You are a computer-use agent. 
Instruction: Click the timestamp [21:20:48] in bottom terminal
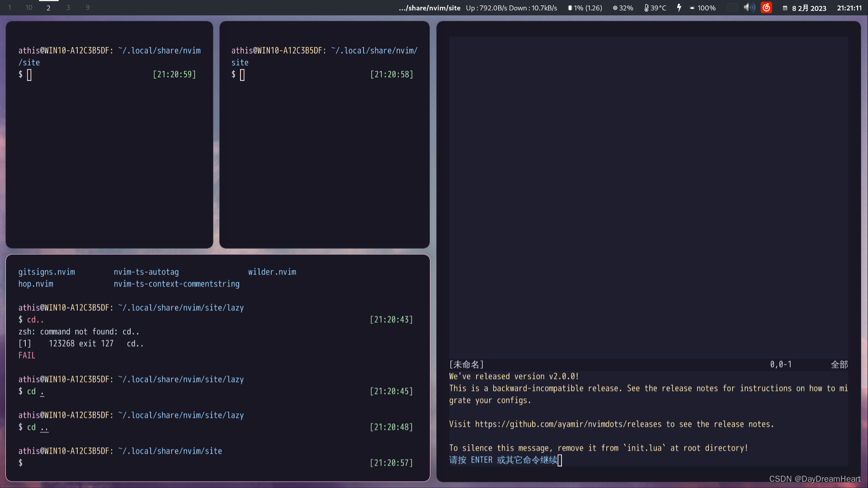coord(392,427)
